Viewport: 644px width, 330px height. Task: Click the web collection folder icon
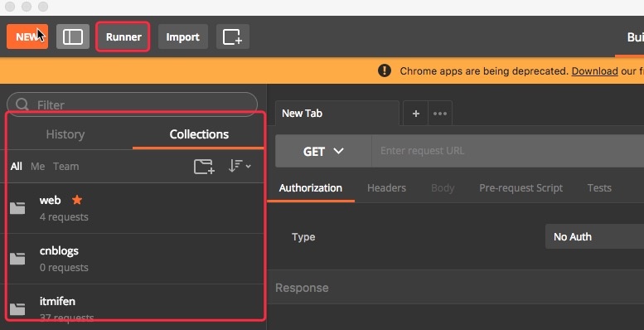(17, 208)
